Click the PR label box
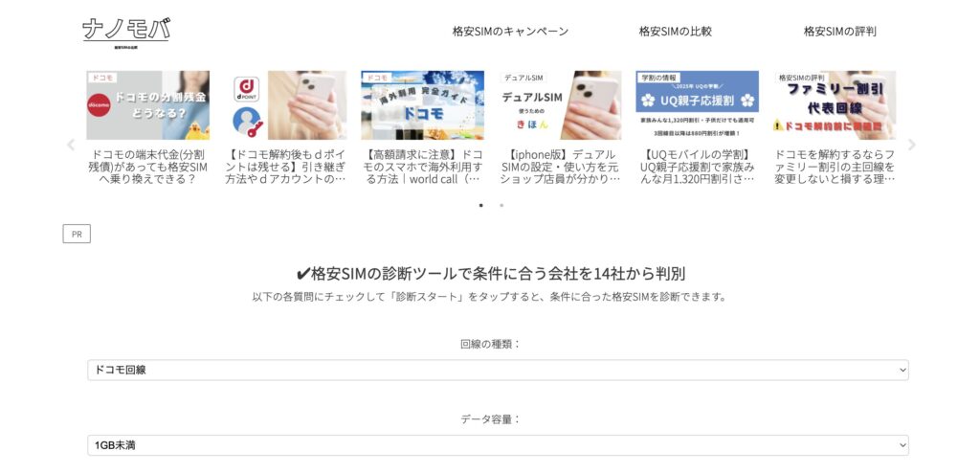This screenshot has height=474, width=980. [77, 234]
